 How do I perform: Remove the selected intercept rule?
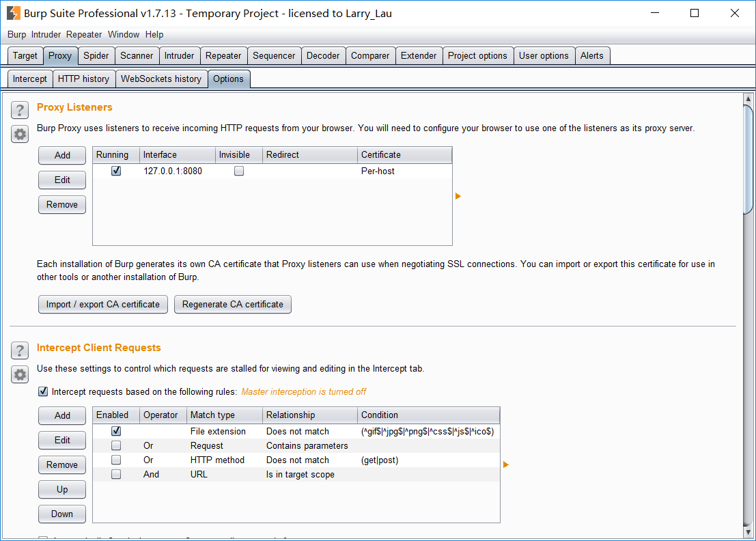62,464
